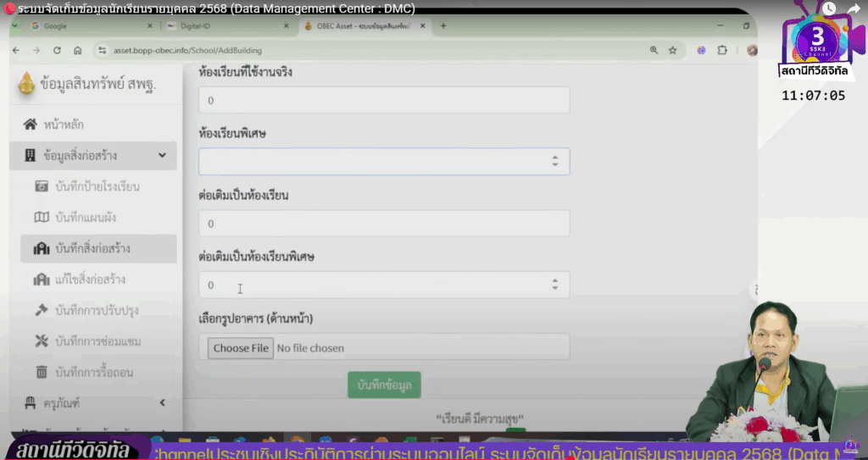Click the home icon beside หน้าหลัก
The width and height of the screenshot is (868, 460).
[x=31, y=125]
